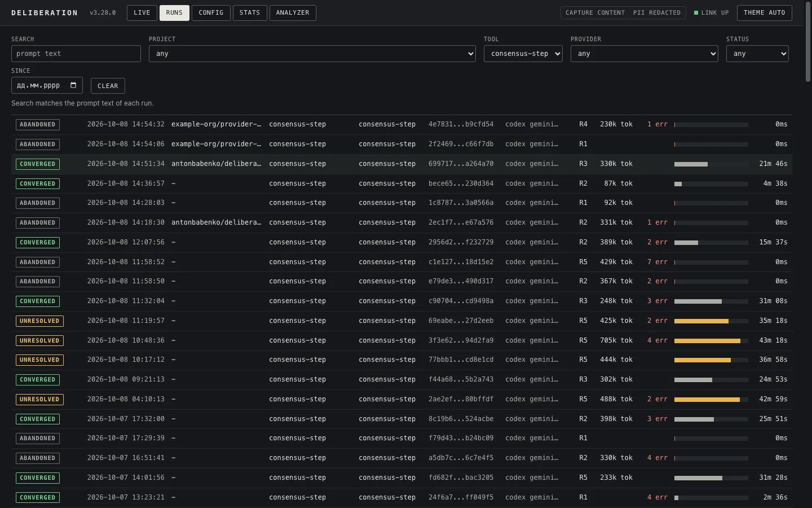Click the 7 err count on the 11:58:52 run
This screenshot has height=508, width=812.
(657, 262)
